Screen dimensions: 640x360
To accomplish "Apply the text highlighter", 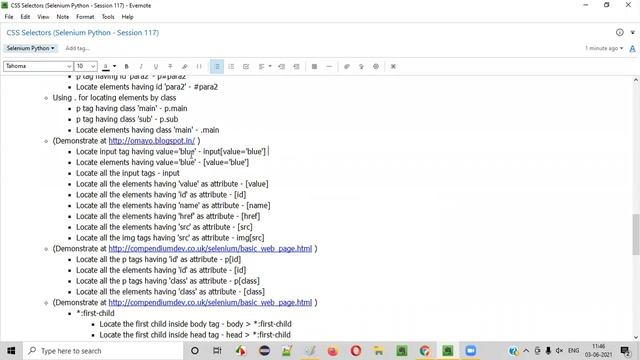I will coord(184,66).
